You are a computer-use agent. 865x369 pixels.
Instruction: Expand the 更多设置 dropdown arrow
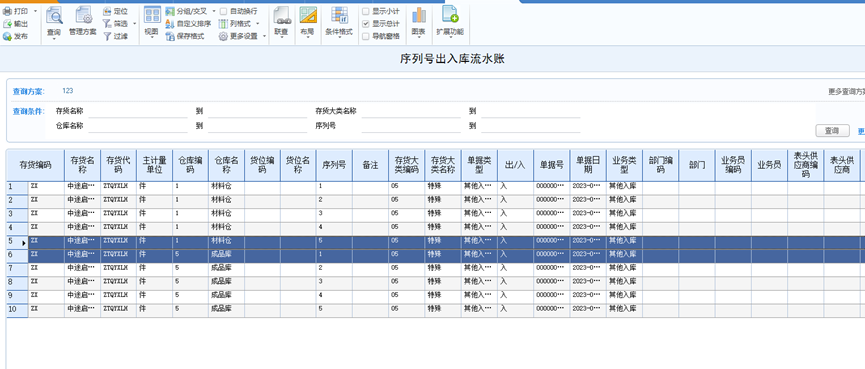click(264, 36)
